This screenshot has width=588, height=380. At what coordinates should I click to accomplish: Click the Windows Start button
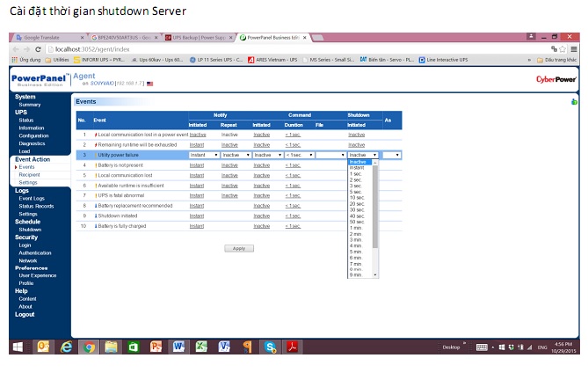(18, 347)
